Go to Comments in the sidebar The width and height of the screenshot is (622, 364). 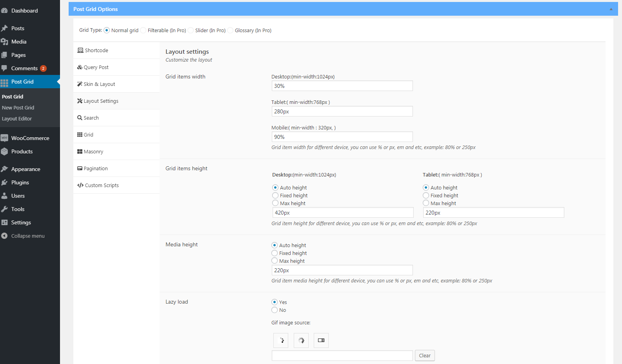point(24,68)
